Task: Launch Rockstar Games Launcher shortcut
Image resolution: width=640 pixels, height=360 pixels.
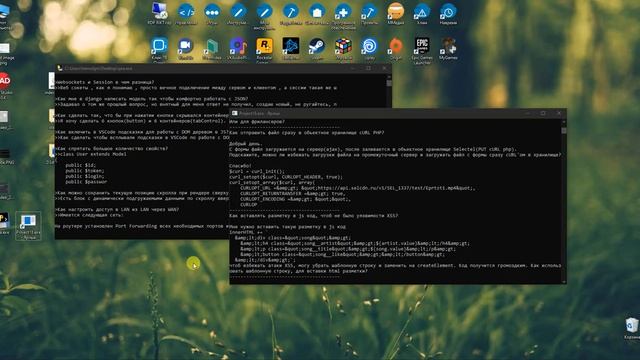Action: click(264, 46)
